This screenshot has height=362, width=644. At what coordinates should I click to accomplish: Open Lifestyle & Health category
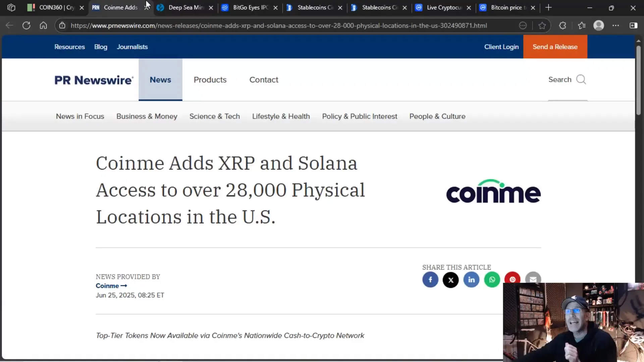tap(281, 116)
